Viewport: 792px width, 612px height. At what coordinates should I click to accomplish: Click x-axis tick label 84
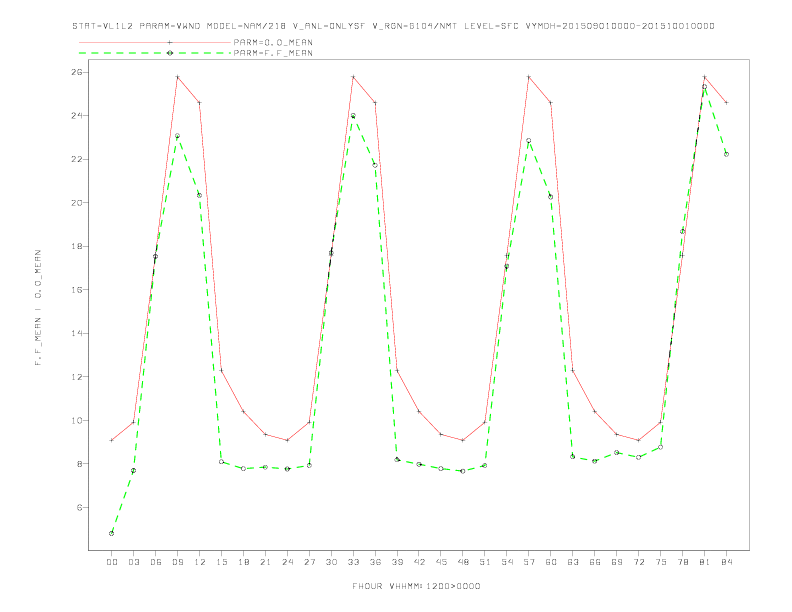click(x=726, y=562)
